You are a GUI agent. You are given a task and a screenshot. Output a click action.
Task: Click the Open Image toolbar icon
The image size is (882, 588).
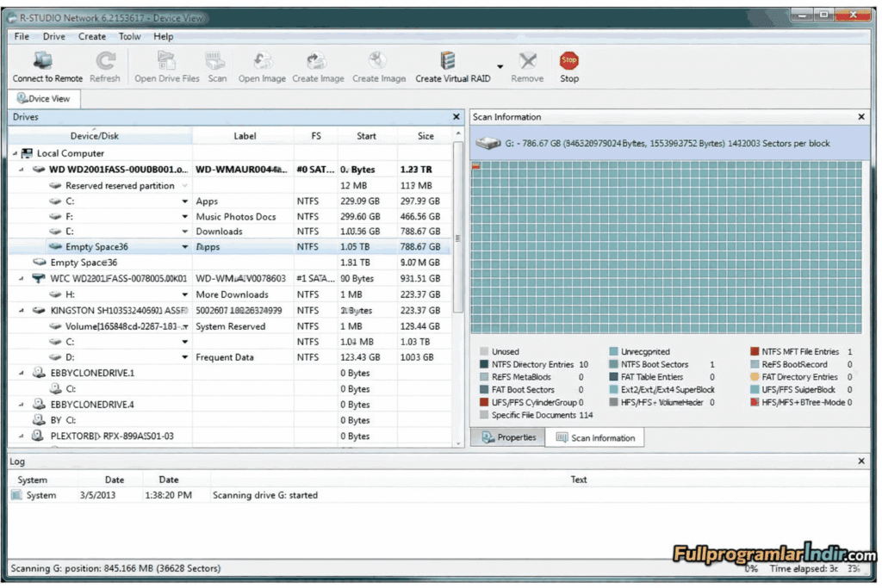pos(262,62)
